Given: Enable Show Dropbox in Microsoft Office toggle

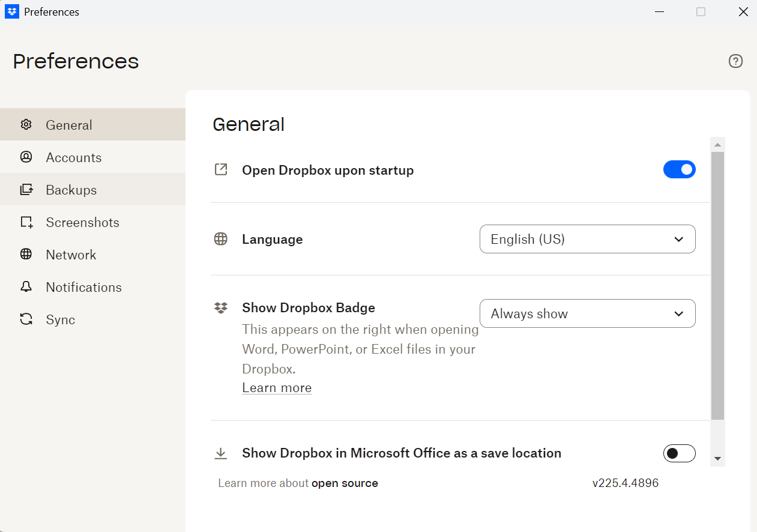Looking at the screenshot, I should tap(679, 453).
